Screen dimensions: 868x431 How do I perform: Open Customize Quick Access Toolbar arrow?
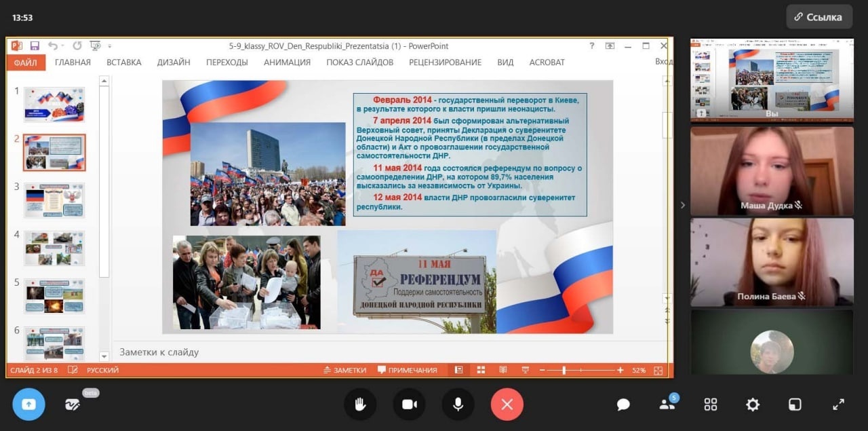coord(110,46)
